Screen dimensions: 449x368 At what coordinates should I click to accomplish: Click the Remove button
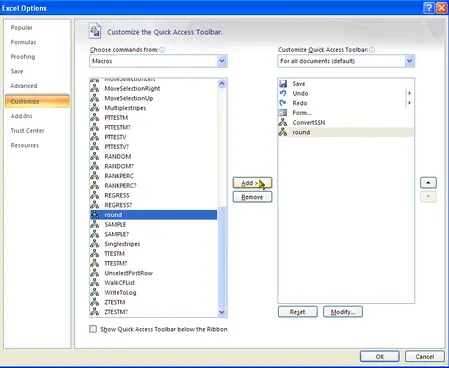[x=252, y=197]
